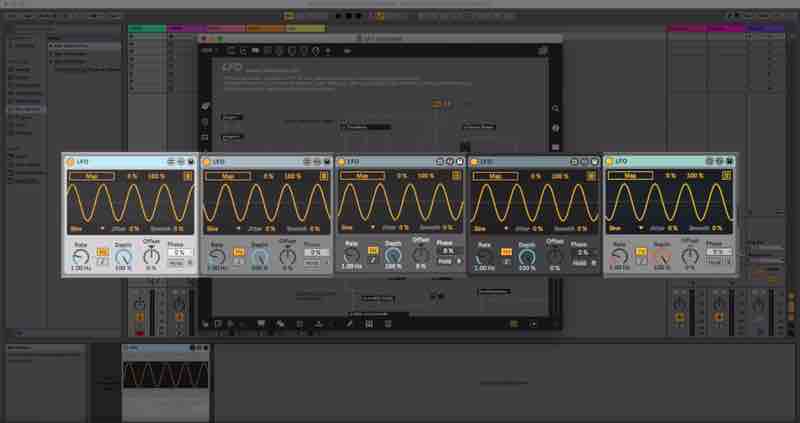
Task: Enable Hold in fourth dark LFO panel
Action: (x=580, y=263)
